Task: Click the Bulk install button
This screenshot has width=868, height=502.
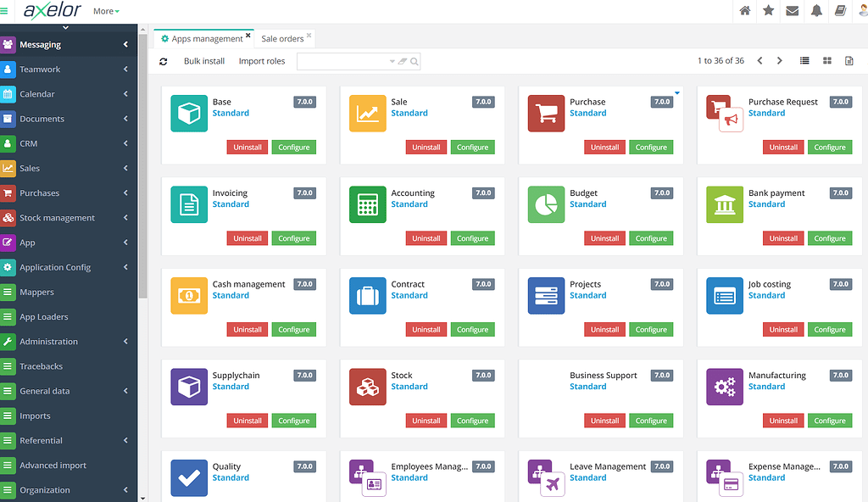Action: [203, 61]
